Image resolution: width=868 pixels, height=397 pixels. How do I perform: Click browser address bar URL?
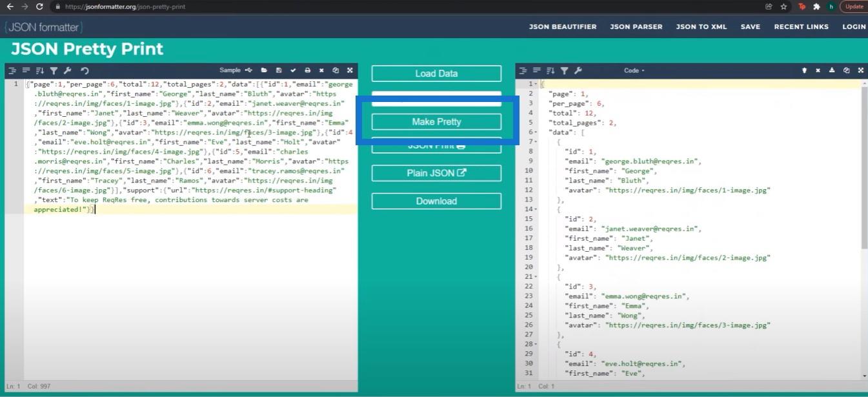click(126, 6)
